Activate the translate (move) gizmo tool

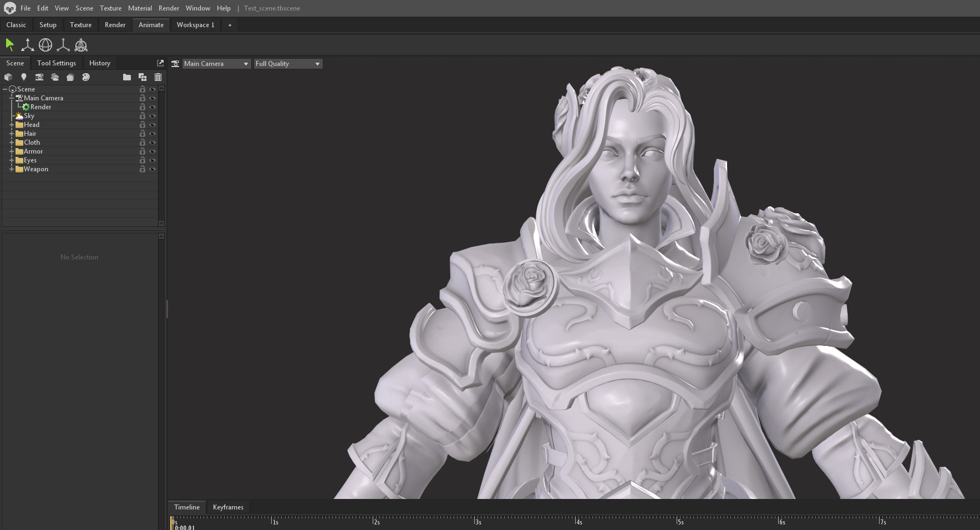click(27, 45)
